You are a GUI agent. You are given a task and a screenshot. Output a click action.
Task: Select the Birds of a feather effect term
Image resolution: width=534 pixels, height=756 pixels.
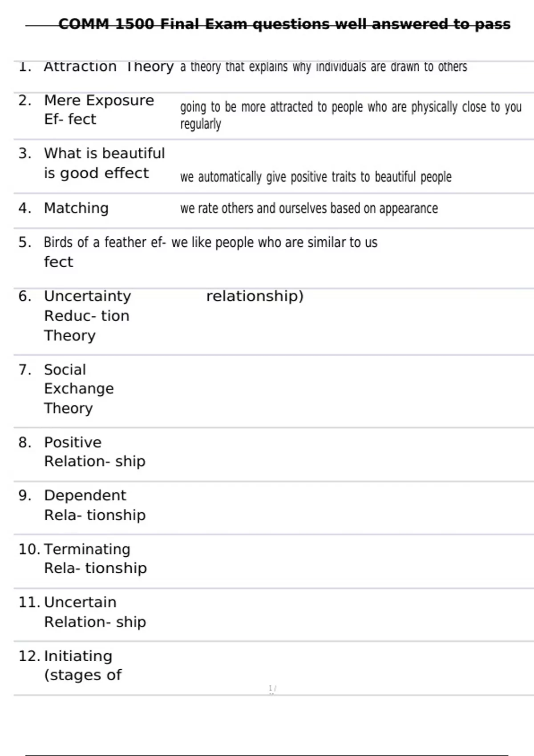[x=105, y=252]
